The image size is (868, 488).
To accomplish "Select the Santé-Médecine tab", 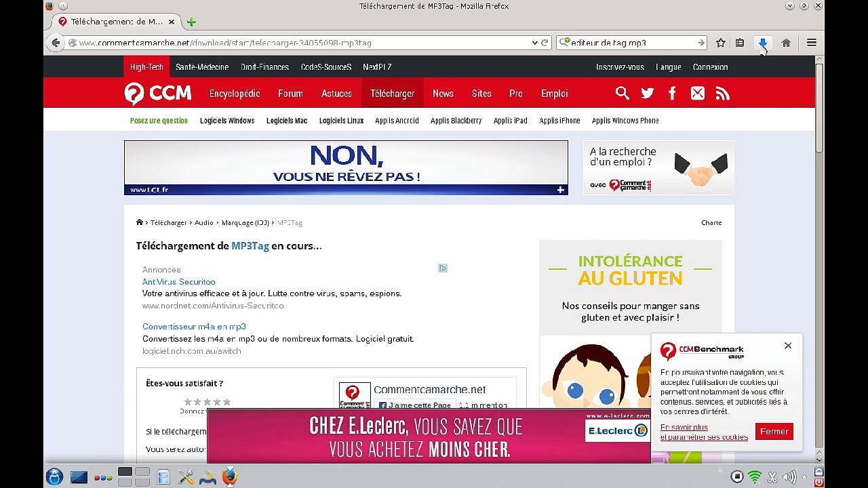I will pos(202,67).
